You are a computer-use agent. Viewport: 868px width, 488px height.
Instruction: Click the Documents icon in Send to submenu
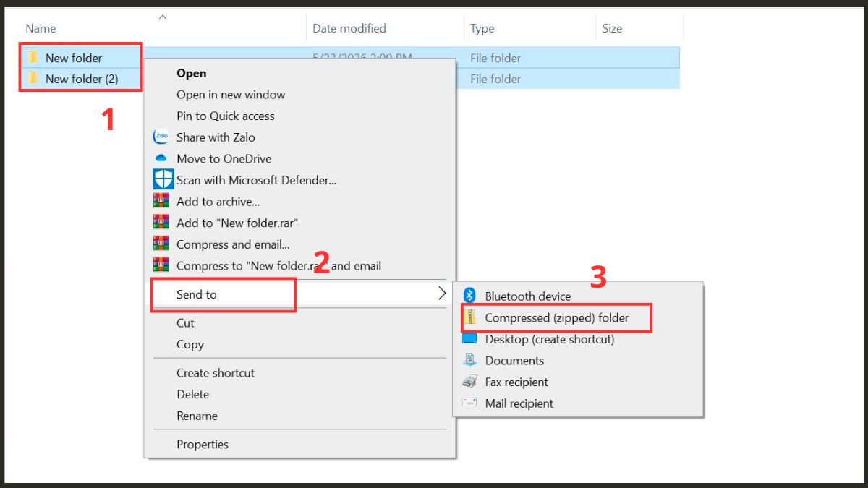tap(470, 360)
